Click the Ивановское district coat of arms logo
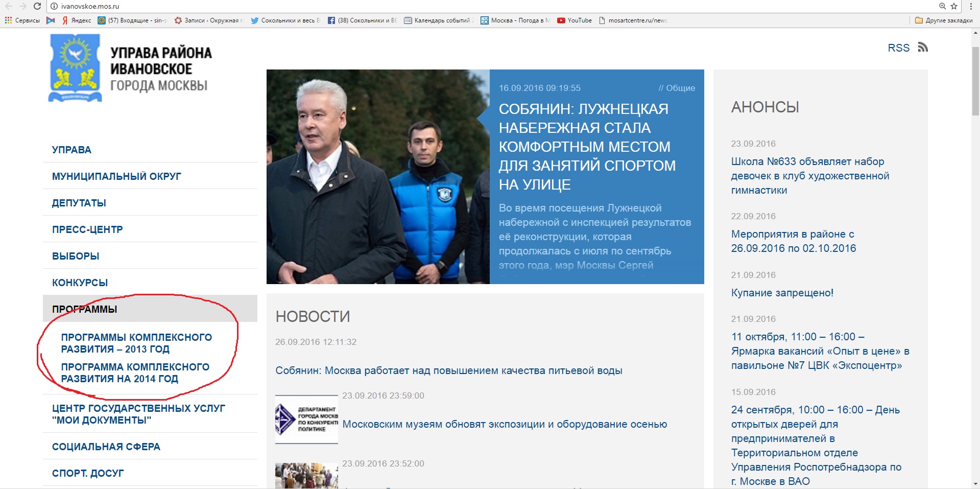This screenshot has height=489, width=980. [x=76, y=68]
